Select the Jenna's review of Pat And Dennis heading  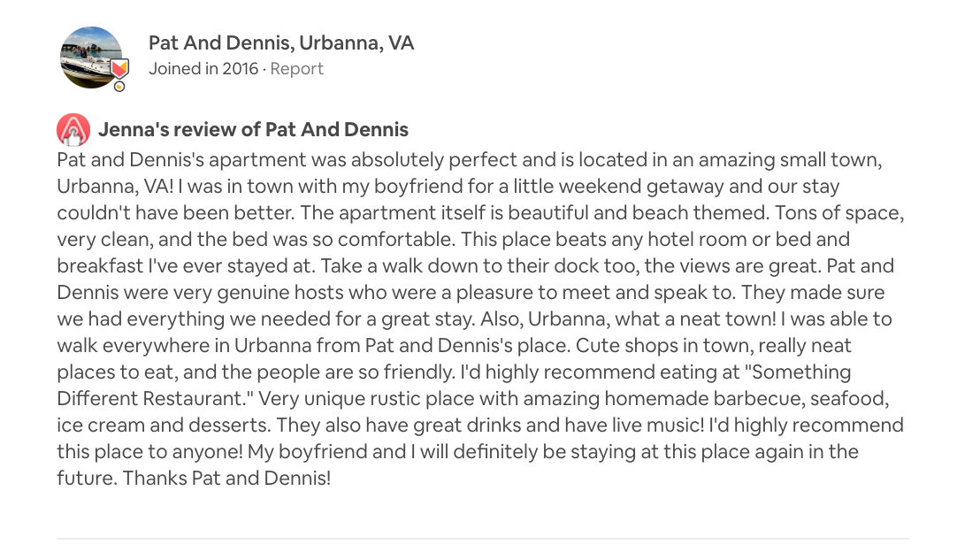point(253,129)
